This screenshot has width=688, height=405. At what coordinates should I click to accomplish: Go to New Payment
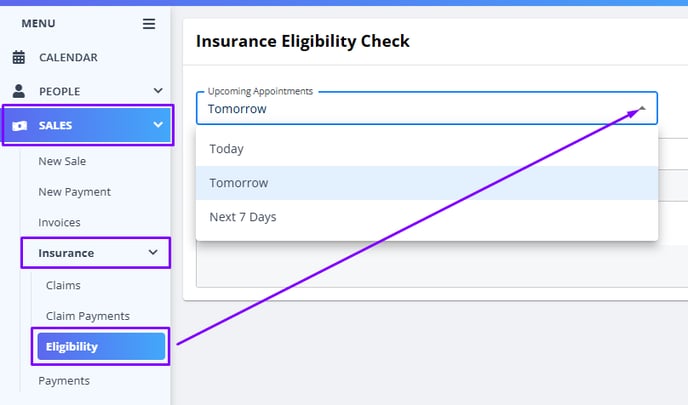[75, 192]
